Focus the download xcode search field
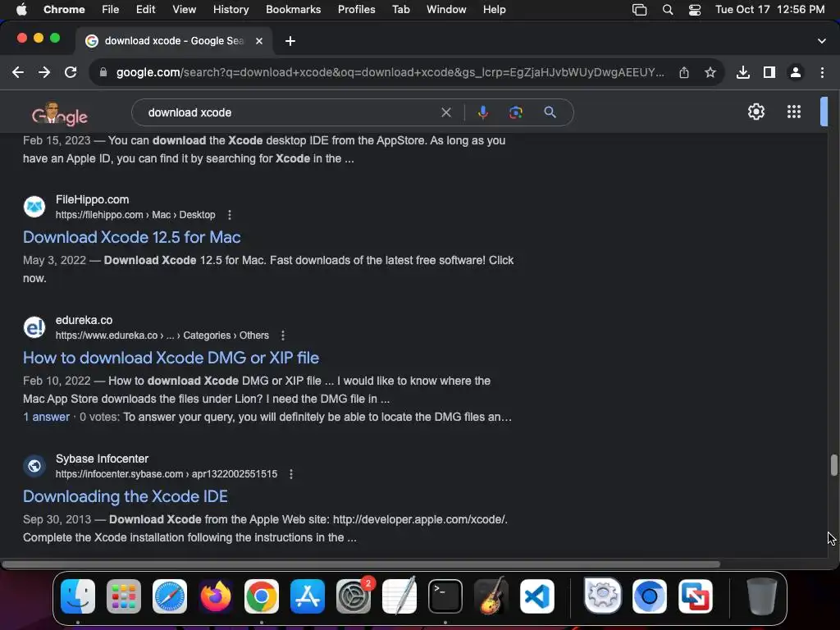This screenshot has height=630, width=840. pos(290,112)
